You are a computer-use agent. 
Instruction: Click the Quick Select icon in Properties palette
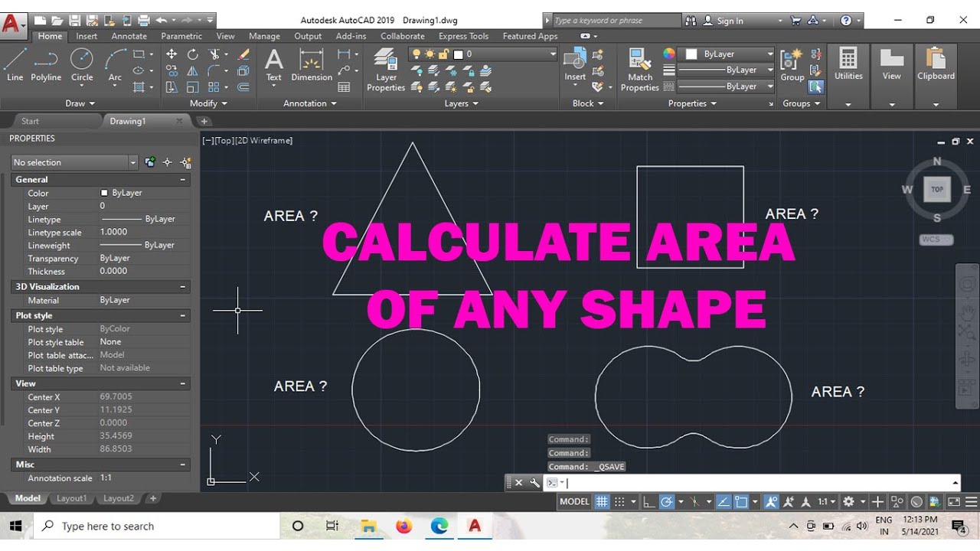(185, 162)
